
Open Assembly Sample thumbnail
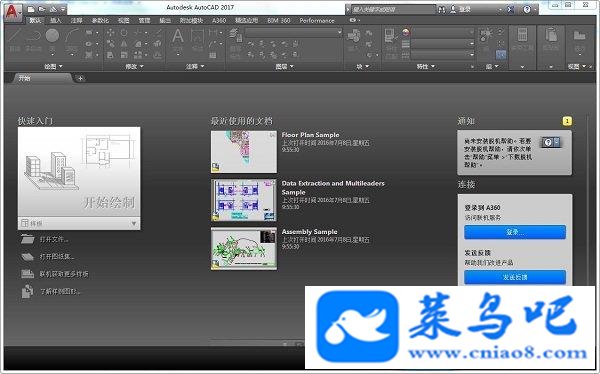point(244,249)
